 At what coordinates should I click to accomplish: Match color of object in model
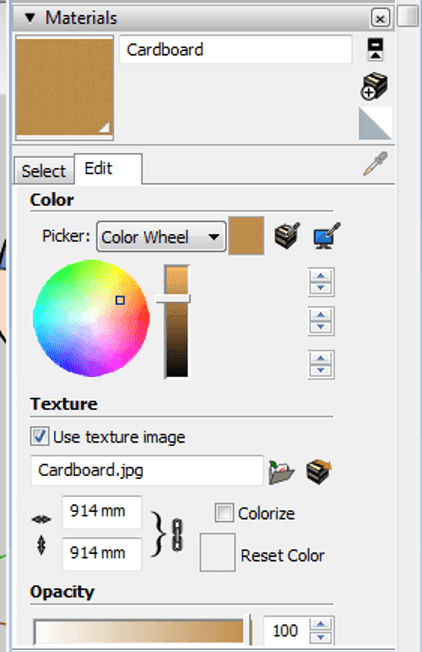tap(287, 236)
